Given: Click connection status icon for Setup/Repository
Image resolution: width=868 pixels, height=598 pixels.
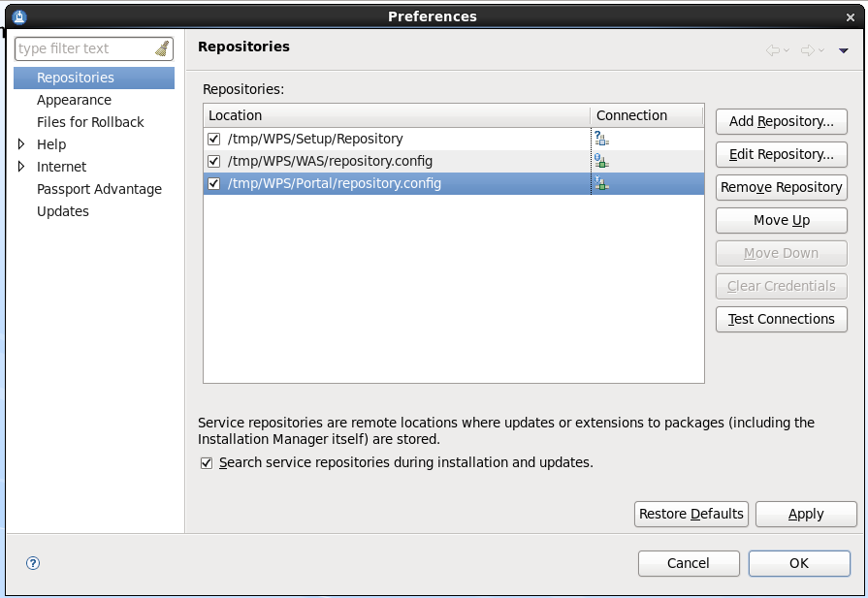Looking at the screenshot, I should click(x=601, y=139).
